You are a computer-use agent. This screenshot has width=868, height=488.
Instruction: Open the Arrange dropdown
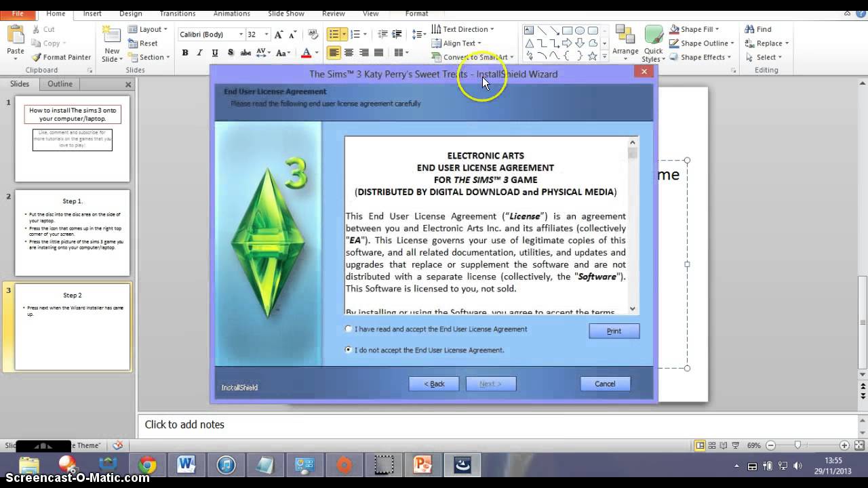625,43
